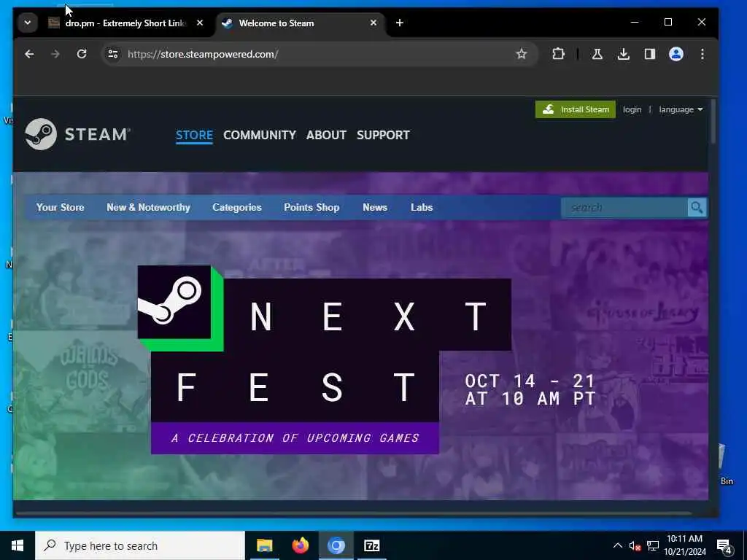Screen dimensions: 747x560
Task: Open the STORE menu
Action: (194, 135)
